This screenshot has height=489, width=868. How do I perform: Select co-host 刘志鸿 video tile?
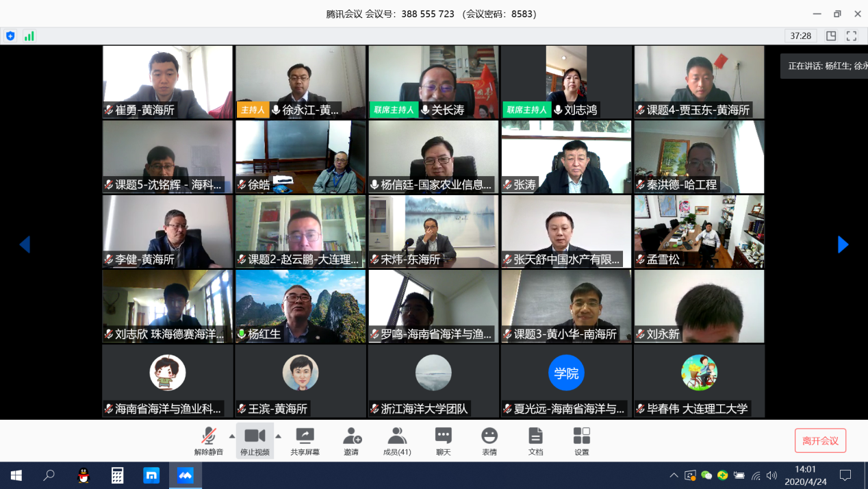566,82
